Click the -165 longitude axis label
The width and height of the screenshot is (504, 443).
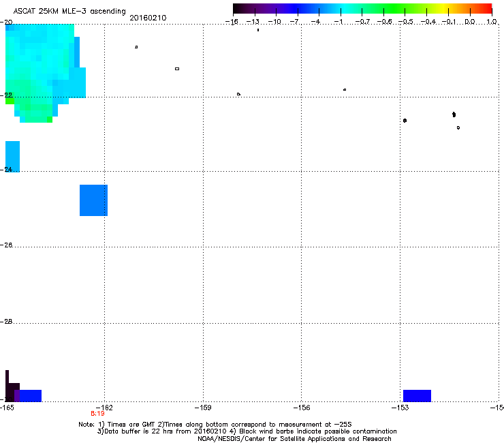pyautogui.click(x=7, y=408)
